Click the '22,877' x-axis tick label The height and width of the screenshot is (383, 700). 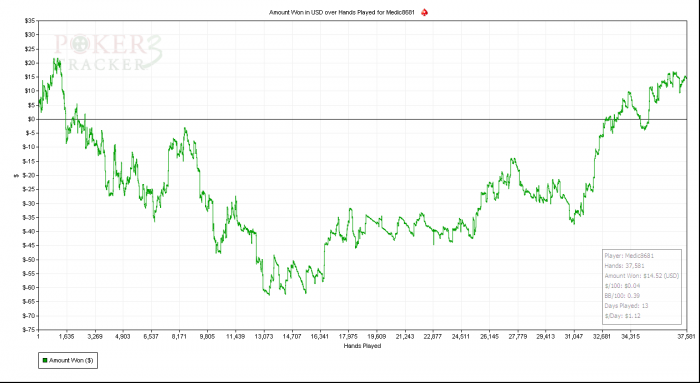point(432,337)
